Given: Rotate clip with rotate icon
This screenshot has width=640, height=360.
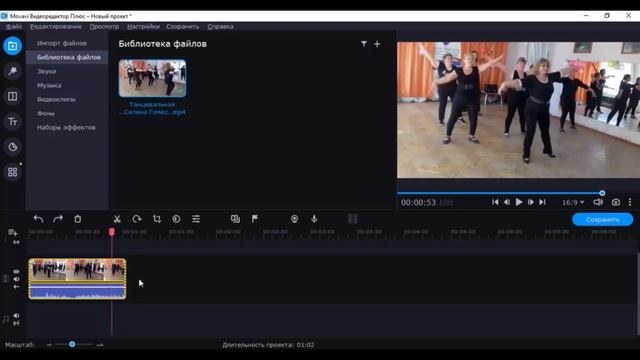Looking at the screenshot, I should (137, 219).
